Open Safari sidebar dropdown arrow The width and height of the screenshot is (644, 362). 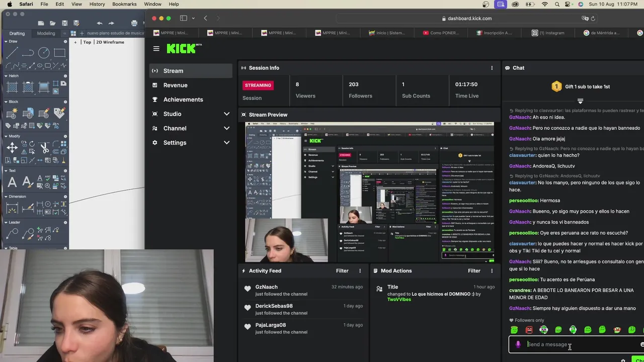click(x=193, y=19)
